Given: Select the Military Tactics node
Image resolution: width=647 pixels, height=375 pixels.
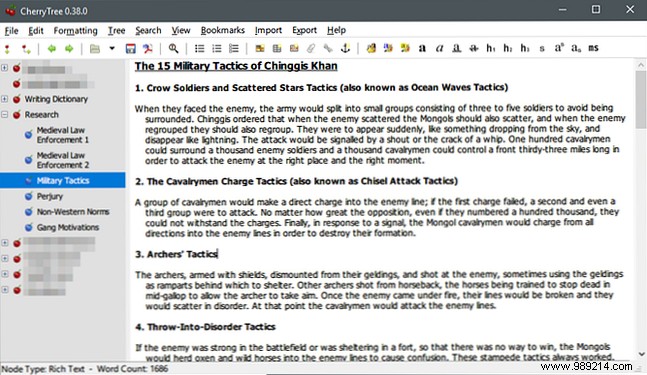Looking at the screenshot, I should click(x=63, y=180).
